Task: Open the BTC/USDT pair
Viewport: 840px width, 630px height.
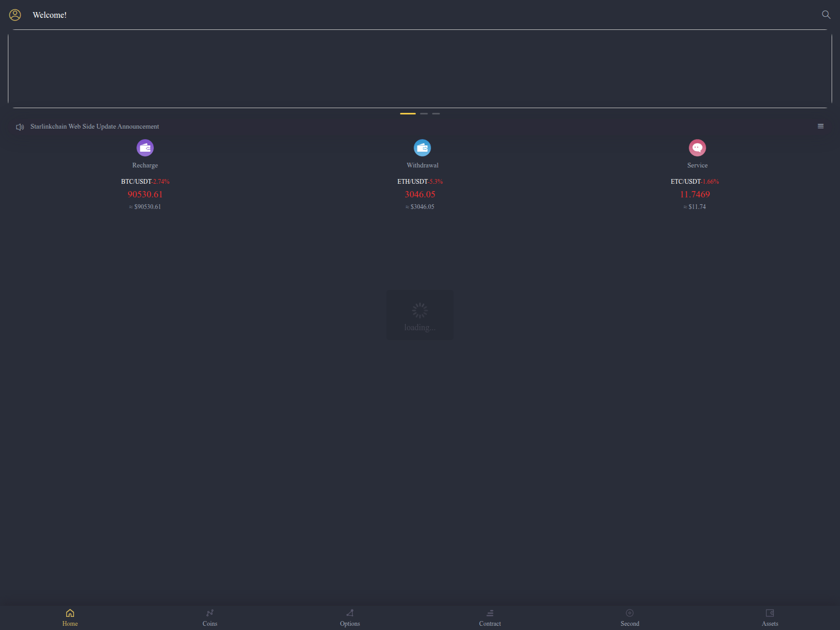Action: click(x=136, y=182)
